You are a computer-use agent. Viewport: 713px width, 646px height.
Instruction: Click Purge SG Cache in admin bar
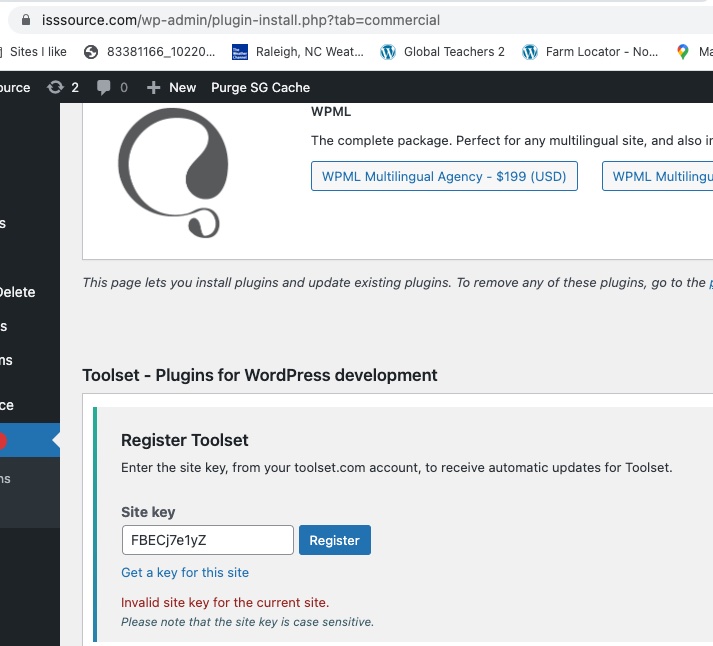pyautogui.click(x=261, y=87)
